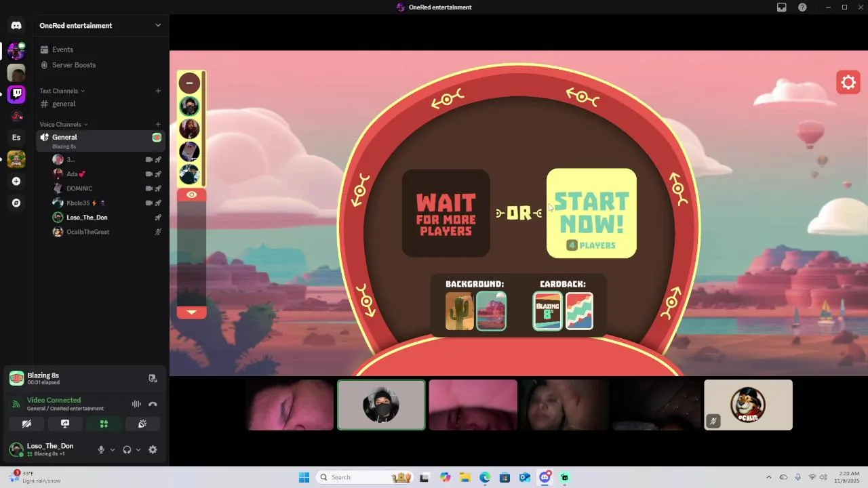Collapse the Text Channels category

(62, 91)
